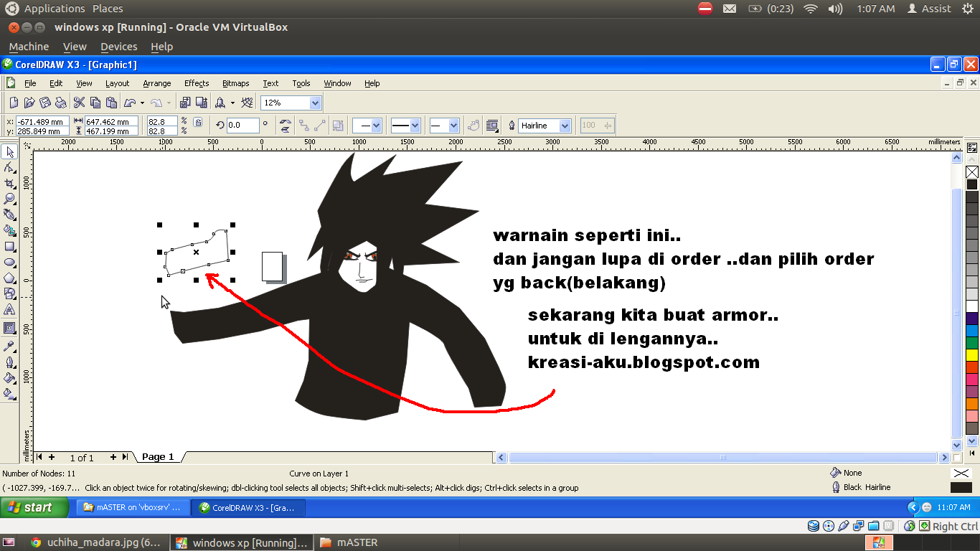Add a page with plus button

(113, 457)
